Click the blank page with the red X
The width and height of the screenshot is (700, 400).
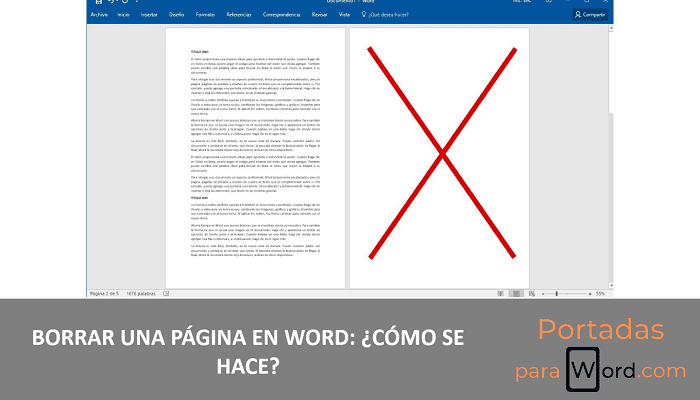(439, 158)
